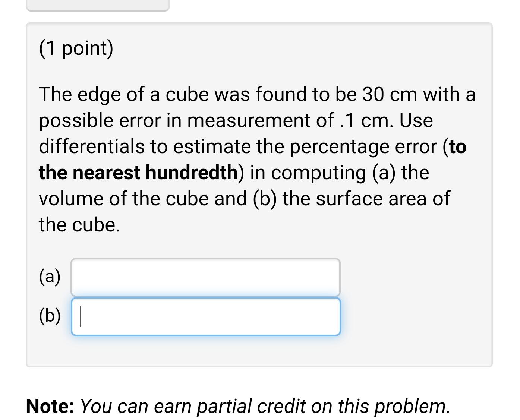The height and width of the screenshot is (420, 520).
Task: Click the italic partial credit note text
Action: (x=265, y=406)
